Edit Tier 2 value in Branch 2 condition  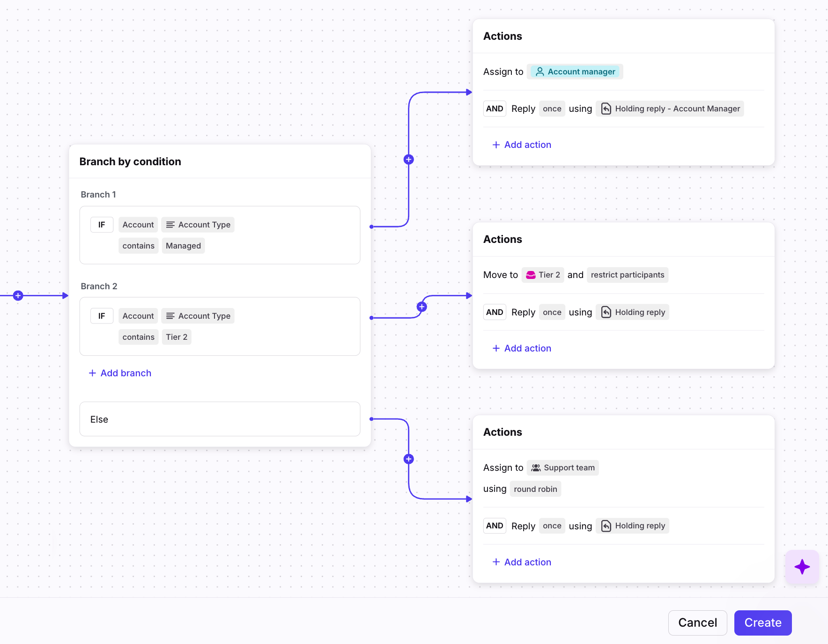pyautogui.click(x=177, y=337)
